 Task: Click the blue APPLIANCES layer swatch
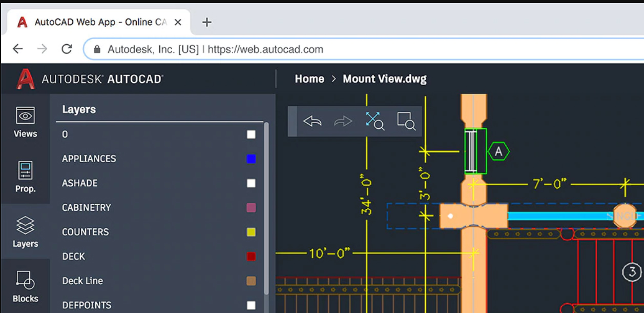click(x=251, y=159)
